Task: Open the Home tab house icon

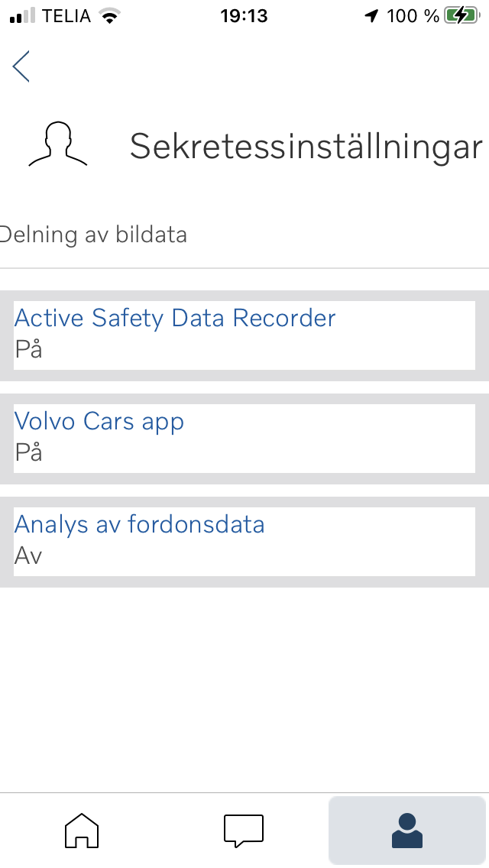Action: pyautogui.click(x=82, y=831)
